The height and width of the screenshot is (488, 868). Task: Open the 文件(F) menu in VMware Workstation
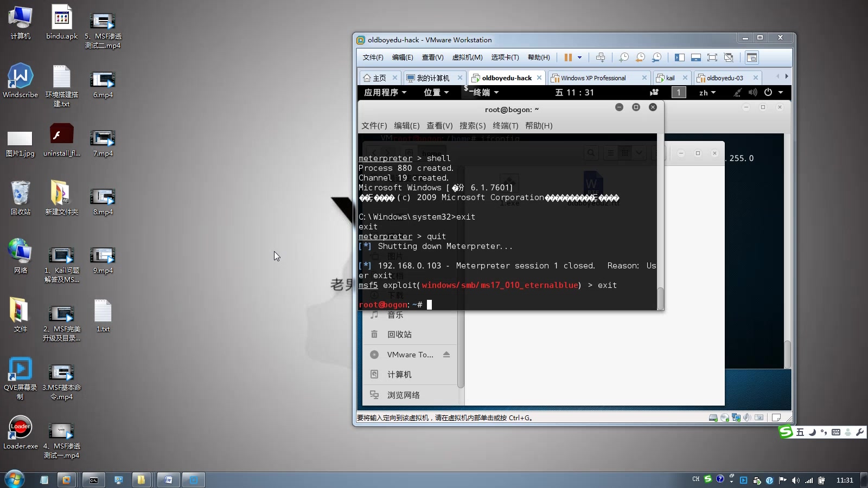[x=373, y=57]
